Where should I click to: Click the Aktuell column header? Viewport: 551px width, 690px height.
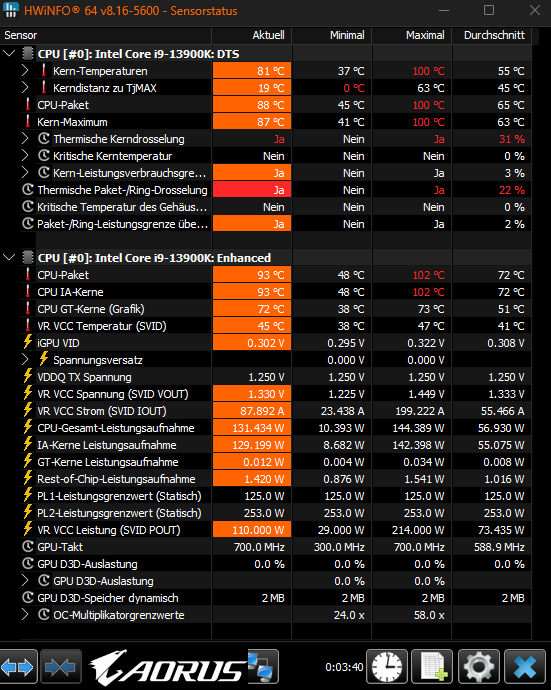point(252,35)
